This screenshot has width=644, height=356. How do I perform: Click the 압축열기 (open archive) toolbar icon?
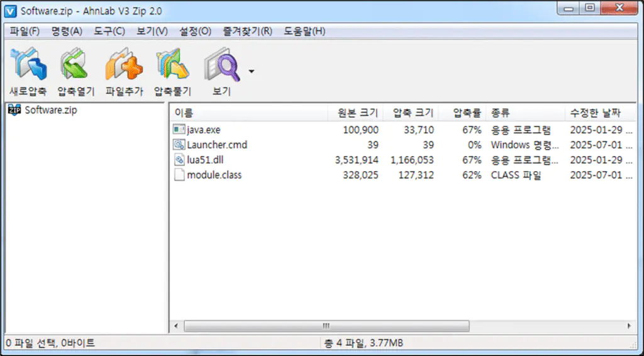(x=75, y=65)
